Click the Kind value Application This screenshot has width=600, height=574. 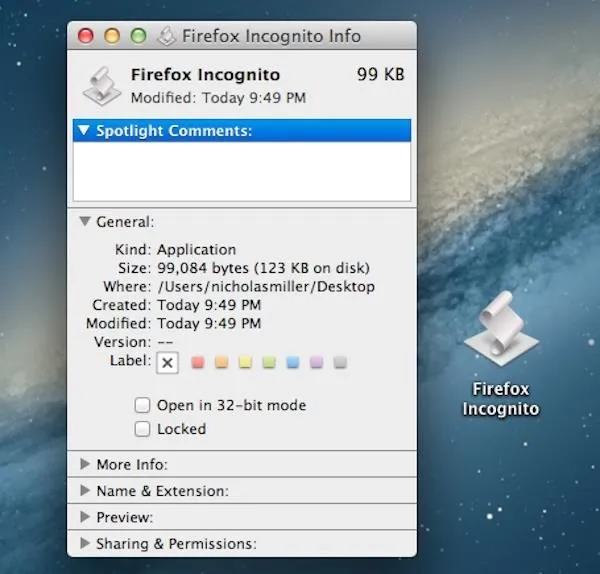[197, 249]
